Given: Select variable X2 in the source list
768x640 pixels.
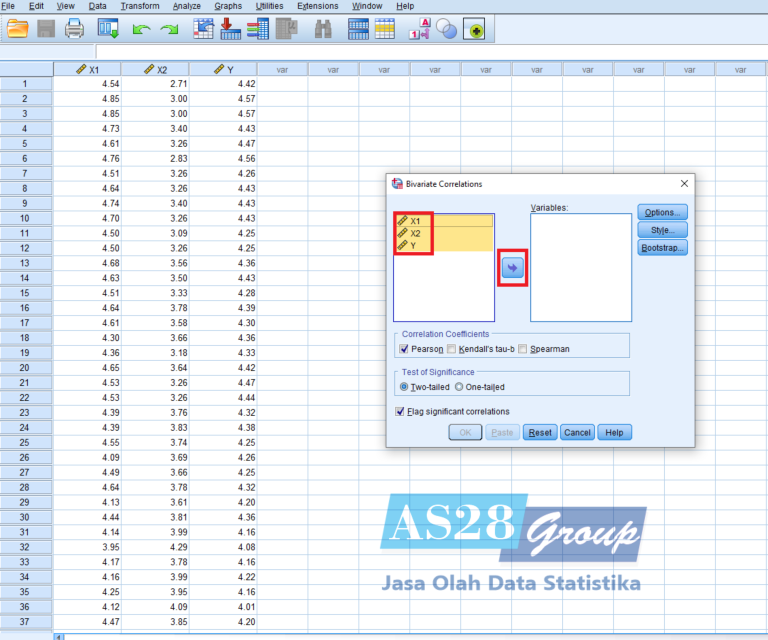Looking at the screenshot, I should [415, 233].
